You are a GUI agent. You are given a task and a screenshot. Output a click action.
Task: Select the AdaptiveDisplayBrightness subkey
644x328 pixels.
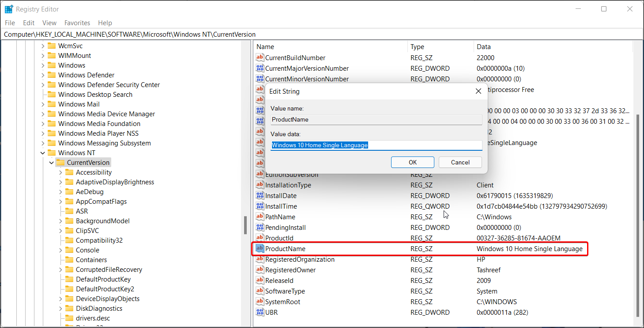(x=115, y=182)
